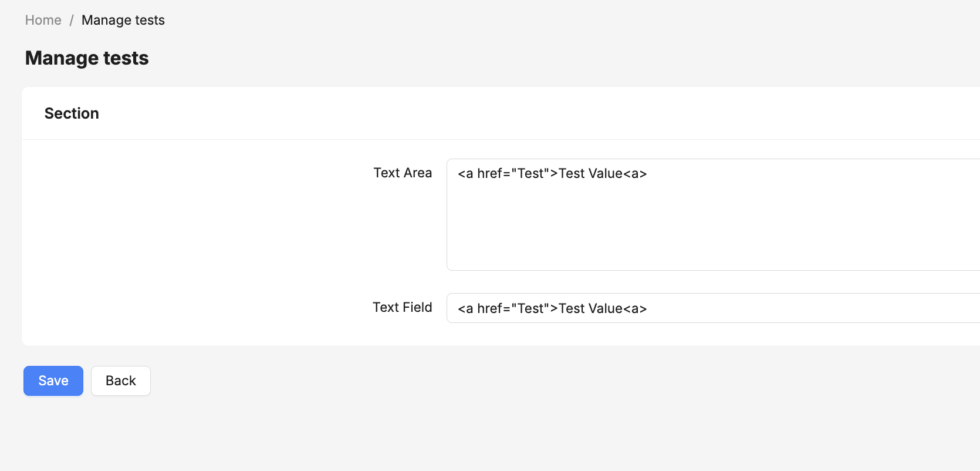Click the word "href" inside the Text Area
The height and width of the screenshot is (471, 980).
489,173
